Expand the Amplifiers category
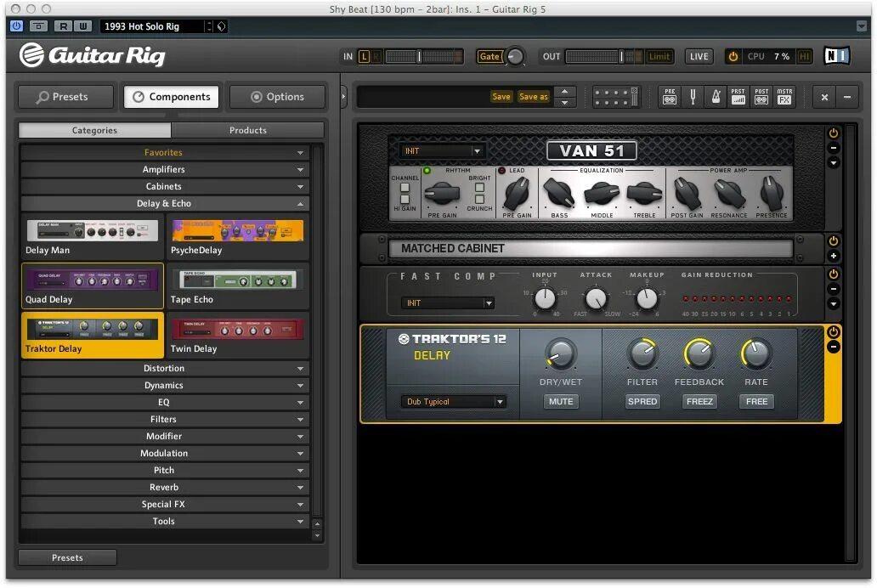 pyautogui.click(x=164, y=169)
